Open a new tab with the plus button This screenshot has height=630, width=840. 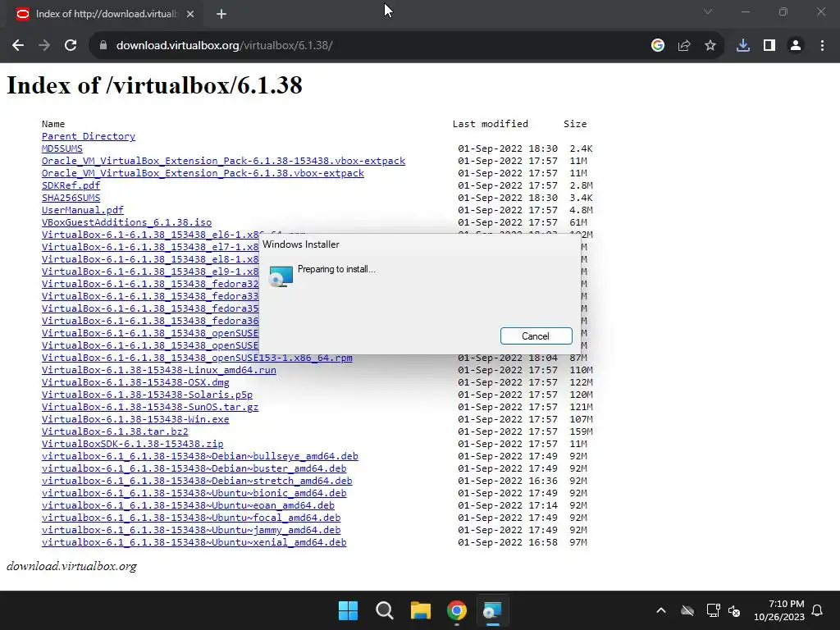click(x=221, y=15)
